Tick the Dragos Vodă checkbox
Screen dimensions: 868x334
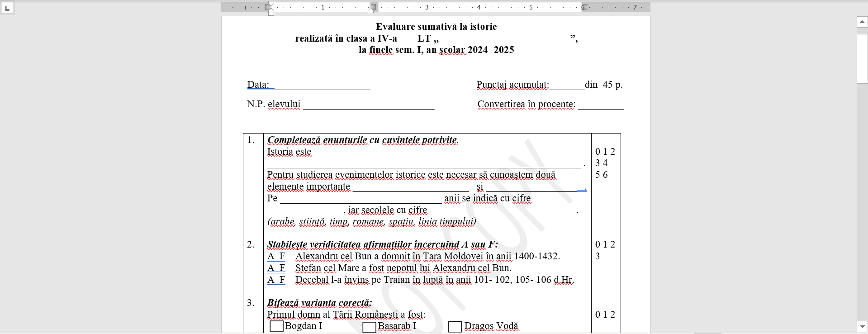coord(455,327)
